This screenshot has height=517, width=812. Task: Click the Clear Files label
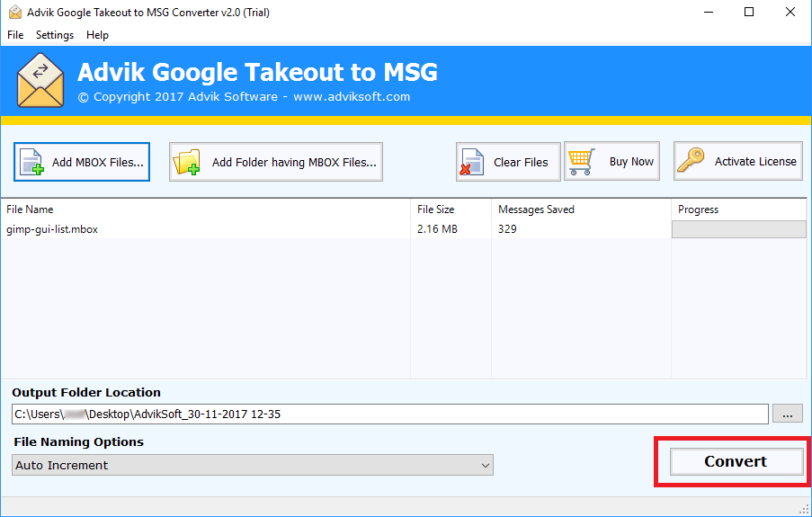[521, 162]
